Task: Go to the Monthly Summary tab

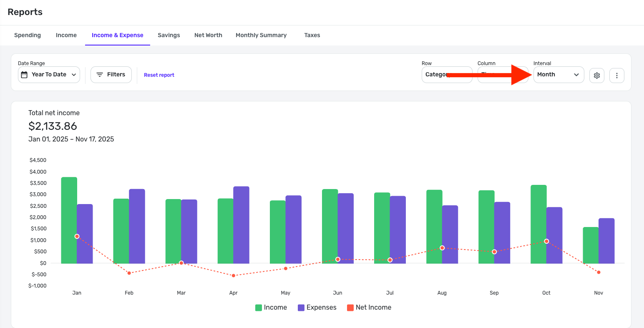Action: (x=261, y=35)
